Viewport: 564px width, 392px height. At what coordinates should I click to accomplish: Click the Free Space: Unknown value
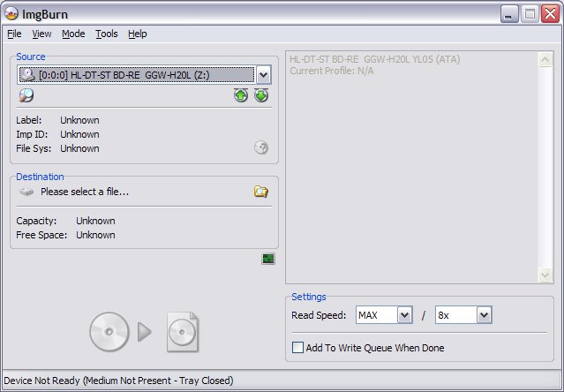pos(95,235)
